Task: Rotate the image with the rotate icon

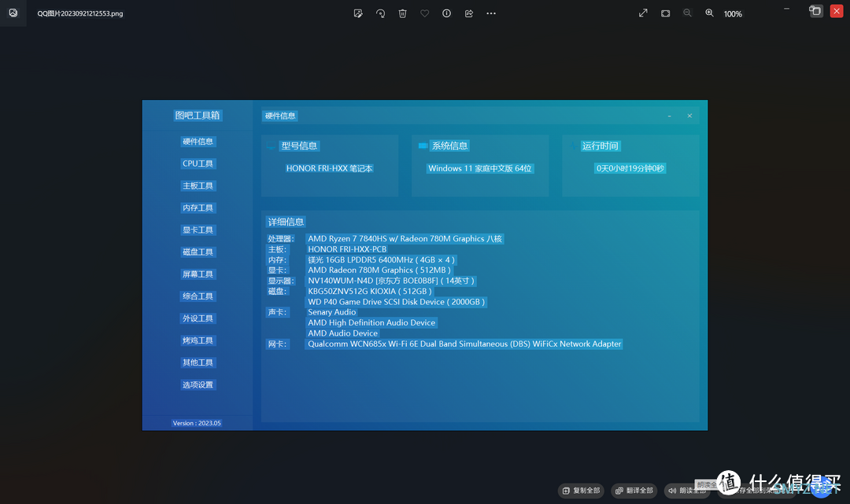Action: pyautogui.click(x=380, y=13)
